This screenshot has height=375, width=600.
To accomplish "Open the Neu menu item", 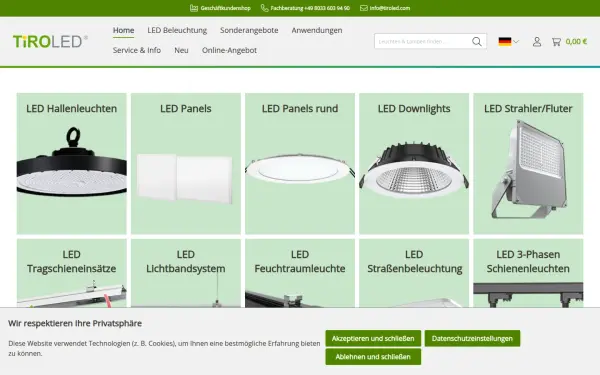I will (181, 50).
